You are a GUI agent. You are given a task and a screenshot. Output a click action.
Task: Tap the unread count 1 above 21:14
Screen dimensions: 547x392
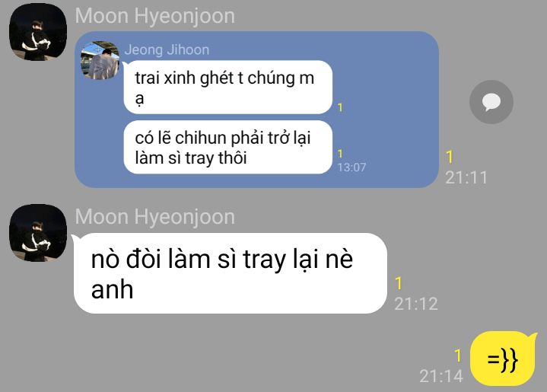(x=458, y=355)
